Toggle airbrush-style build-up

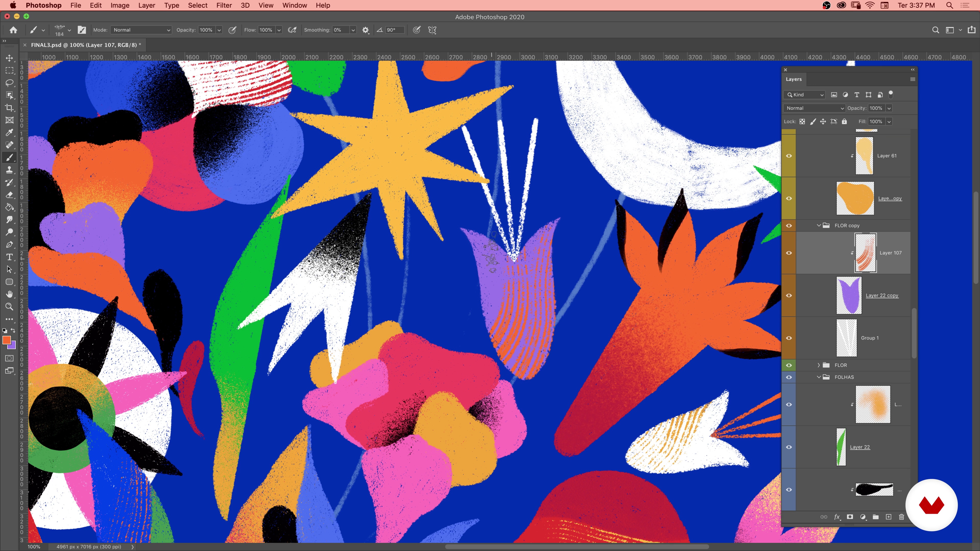[x=292, y=30]
